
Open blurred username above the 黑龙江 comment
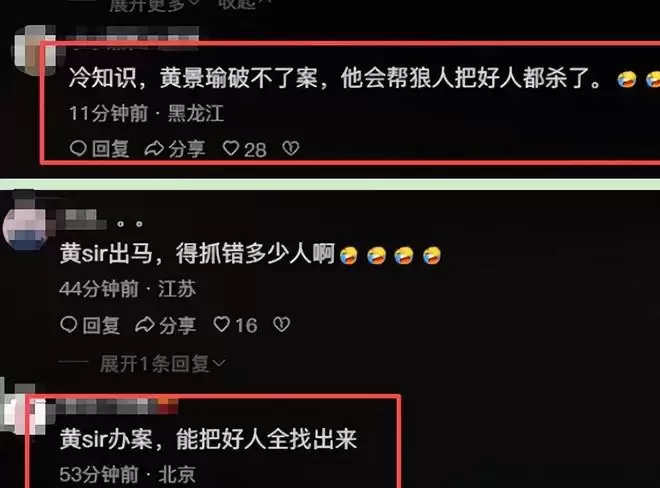(x=133, y=36)
